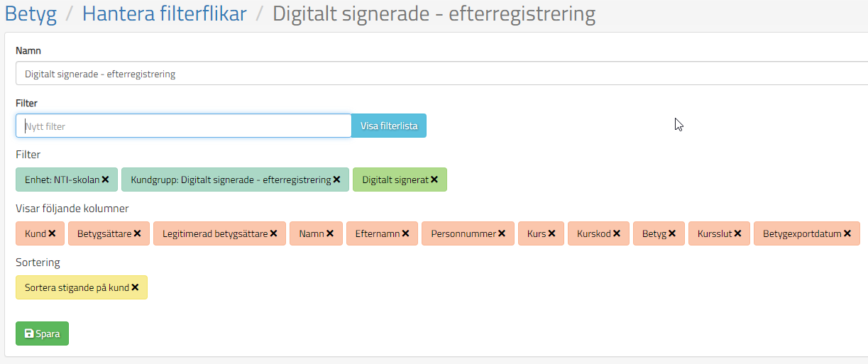This screenshot has width=868, height=364.
Task: Remove the Namn column tag
Action: point(330,233)
